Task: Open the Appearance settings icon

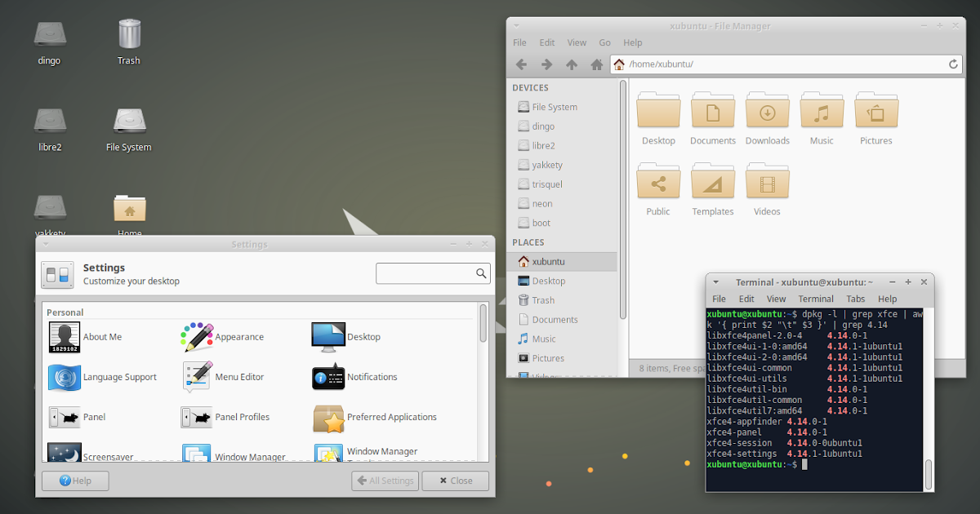Action: click(x=196, y=336)
